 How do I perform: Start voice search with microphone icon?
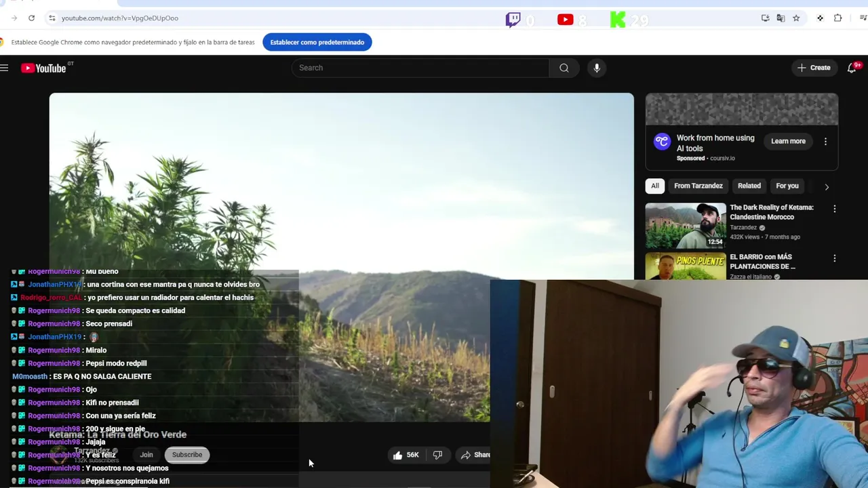point(597,68)
